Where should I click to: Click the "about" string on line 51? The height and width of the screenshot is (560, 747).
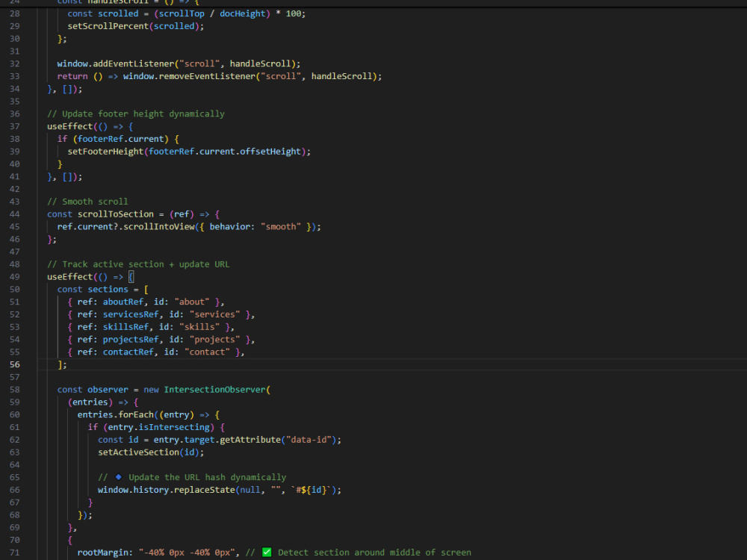click(192, 302)
